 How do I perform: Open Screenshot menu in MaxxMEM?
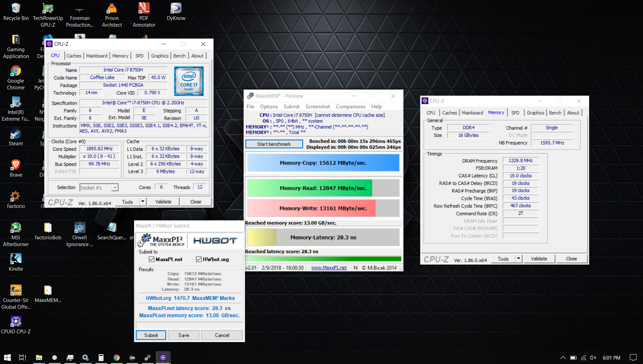[318, 107]
